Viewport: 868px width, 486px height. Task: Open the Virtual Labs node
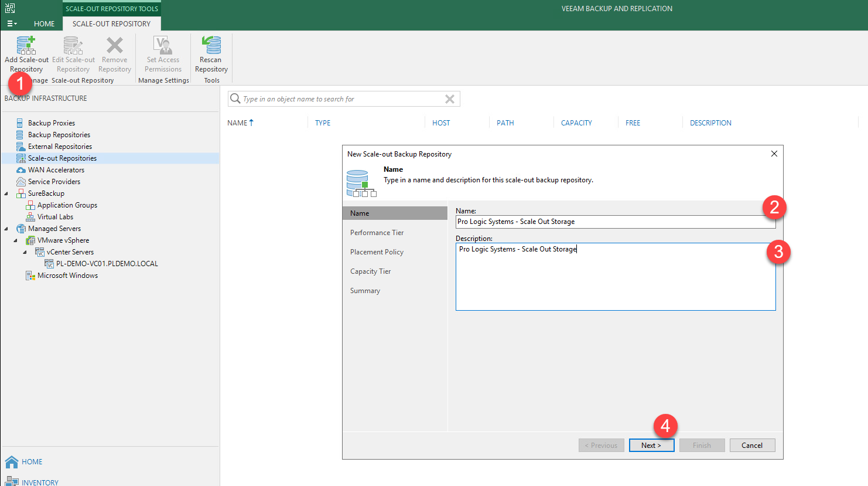point(55,217)
